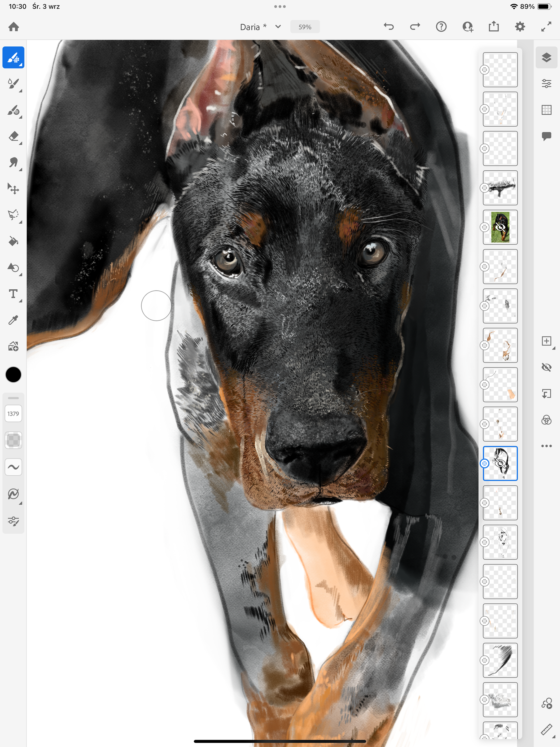
Task: Select the Pixel Brush tool
Action: tap(13, 57)
